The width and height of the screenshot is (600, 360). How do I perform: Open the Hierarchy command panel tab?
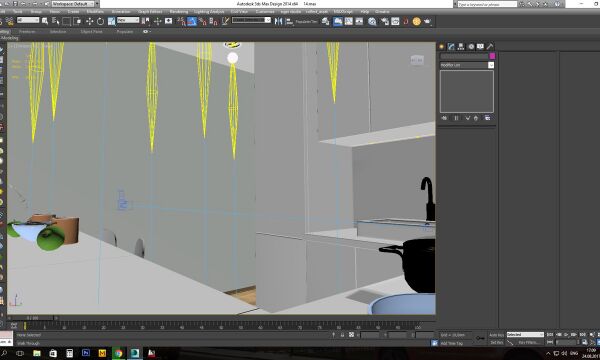(x=461, y=46)
